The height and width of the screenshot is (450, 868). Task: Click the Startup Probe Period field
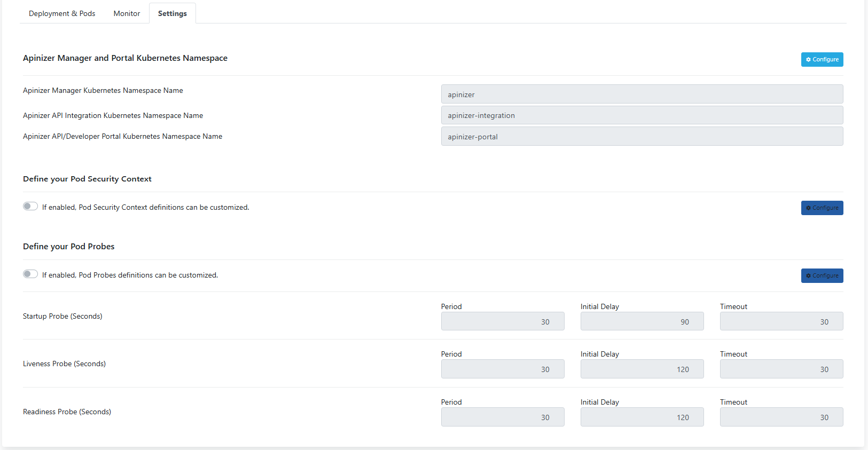(502, 321)
